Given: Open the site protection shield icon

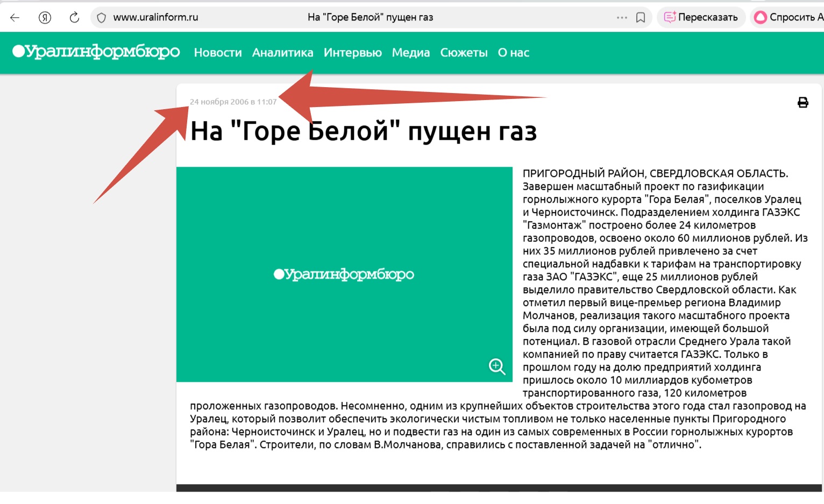Looking at the screenshot, I should (x=101, y=18).
